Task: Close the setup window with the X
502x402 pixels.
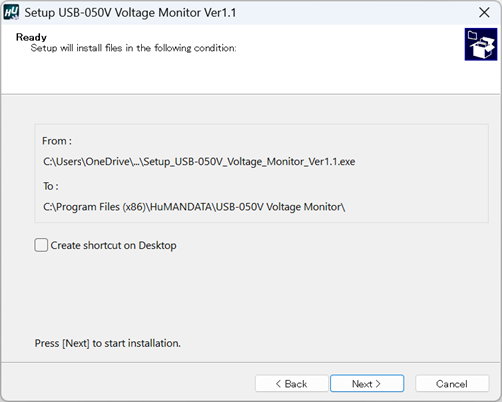Action: [484, 13]
